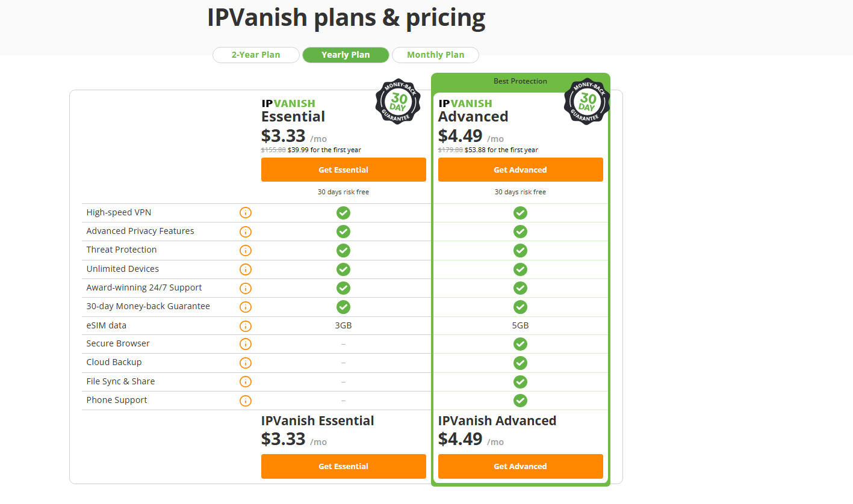Click the Essential 30-day money-back badge

click(x=398, y=102)
